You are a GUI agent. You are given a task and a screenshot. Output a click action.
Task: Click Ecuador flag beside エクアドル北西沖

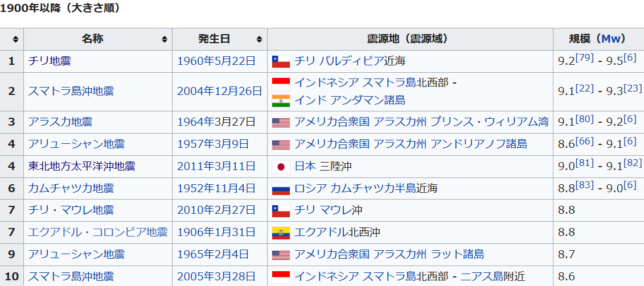[x=281, y=233]
